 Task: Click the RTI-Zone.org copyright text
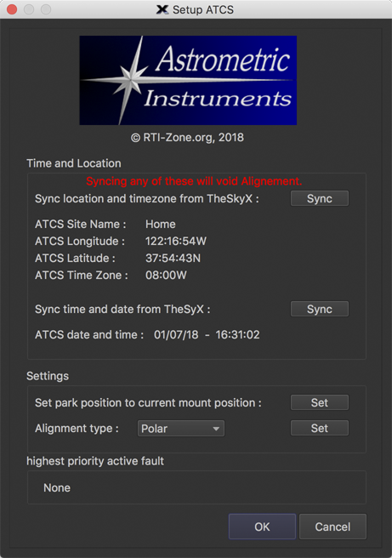[187, 137]
